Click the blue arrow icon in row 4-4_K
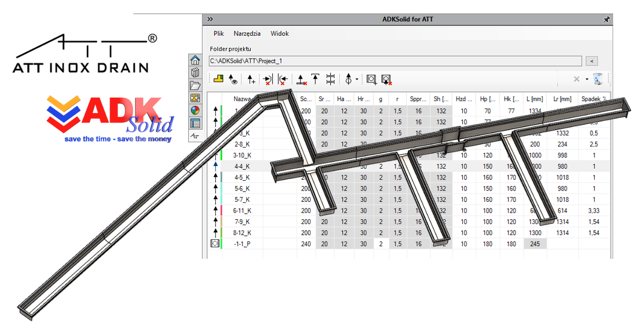 (x=215, y=167)
